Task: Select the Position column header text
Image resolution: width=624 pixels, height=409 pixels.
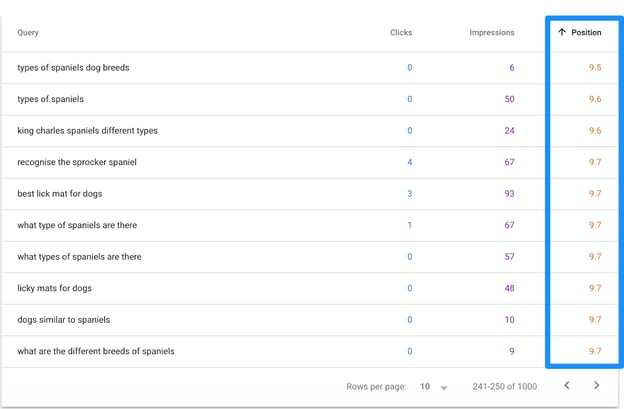Action: (x=586, y=33)
